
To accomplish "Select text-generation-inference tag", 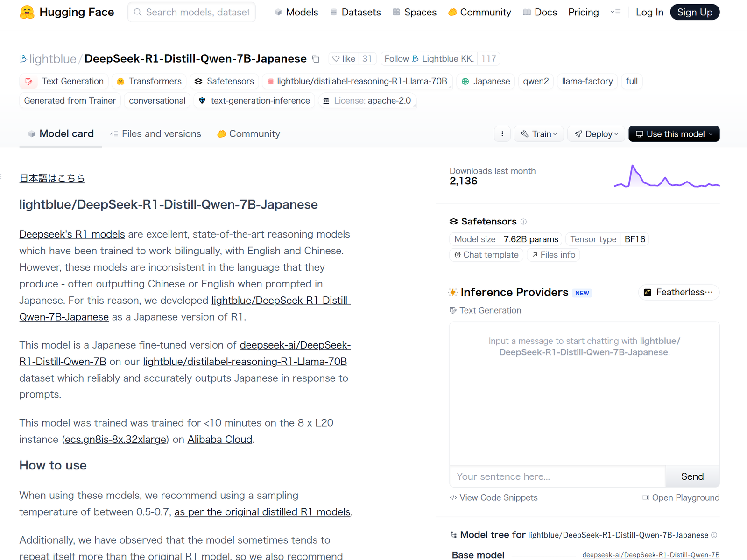I will (x=254, y=100).
